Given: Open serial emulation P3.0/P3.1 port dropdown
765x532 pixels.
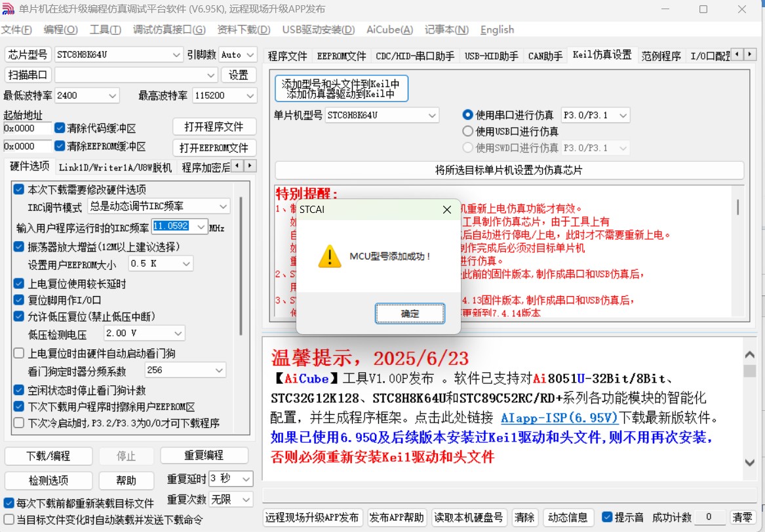Looking at the screenshot, I should tap(595, 115).
